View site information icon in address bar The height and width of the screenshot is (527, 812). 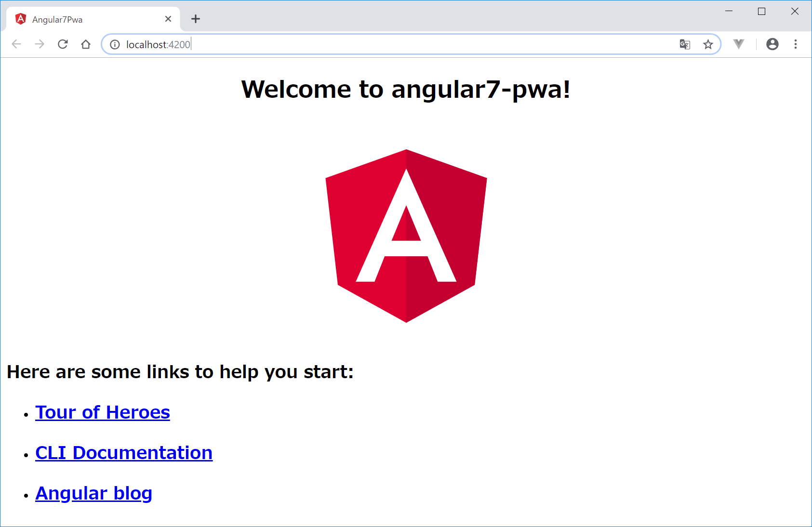115,44
